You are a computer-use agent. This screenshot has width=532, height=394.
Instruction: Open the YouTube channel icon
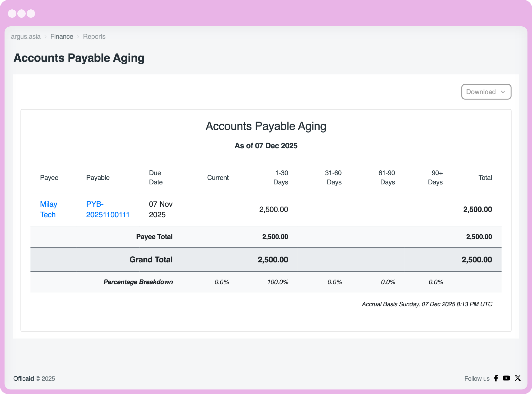[x=507, y=378]
